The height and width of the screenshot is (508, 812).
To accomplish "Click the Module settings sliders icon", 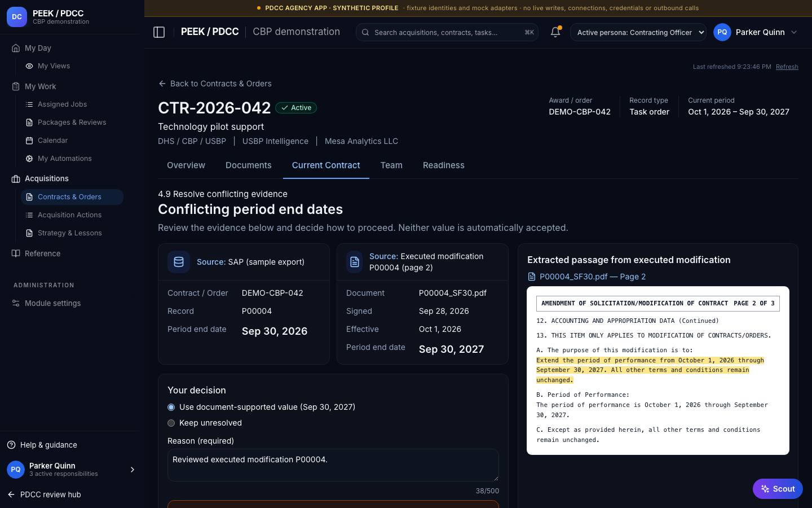I will tap(16, 303).
